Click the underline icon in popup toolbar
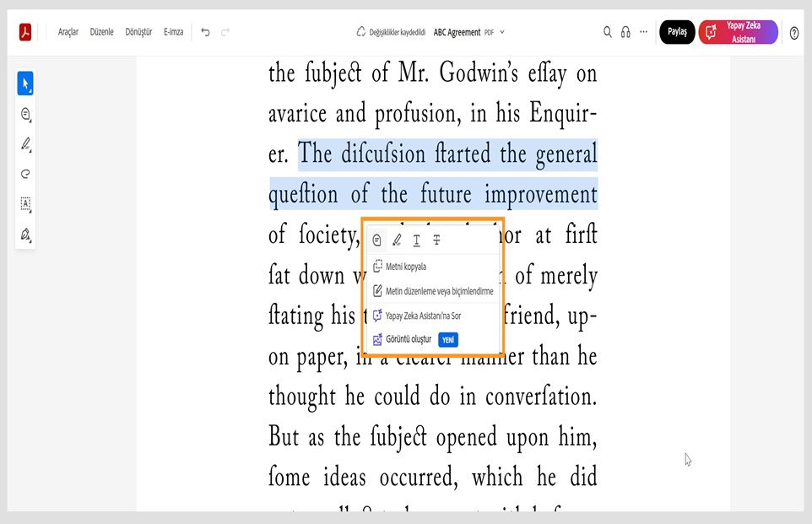 416,240
